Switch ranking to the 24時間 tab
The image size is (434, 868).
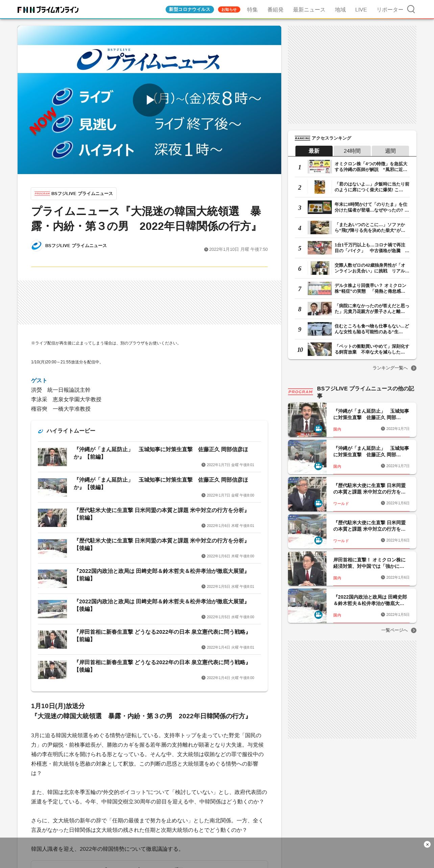pyautogui.click(x=352, y=151)
